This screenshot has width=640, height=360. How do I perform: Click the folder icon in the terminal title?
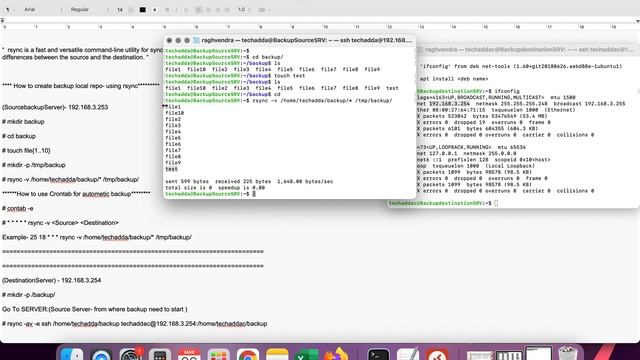point(196,40)
